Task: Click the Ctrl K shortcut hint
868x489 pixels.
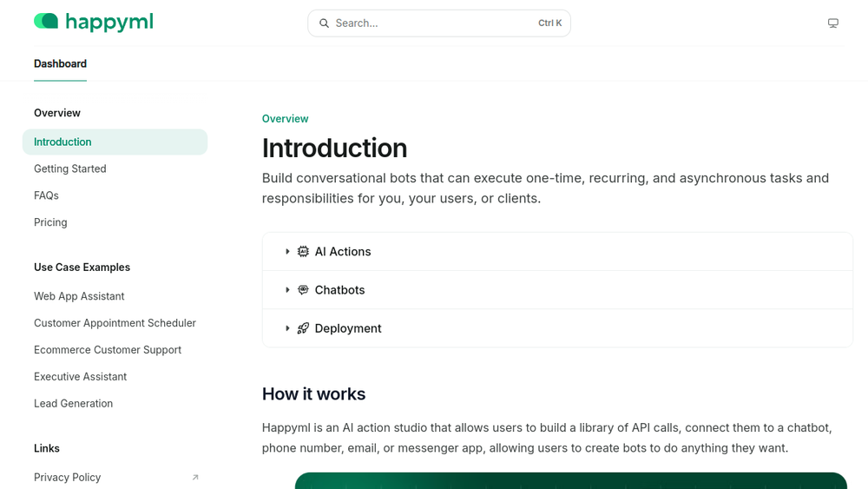Action: pyautogui.click(x=549, y=23)
